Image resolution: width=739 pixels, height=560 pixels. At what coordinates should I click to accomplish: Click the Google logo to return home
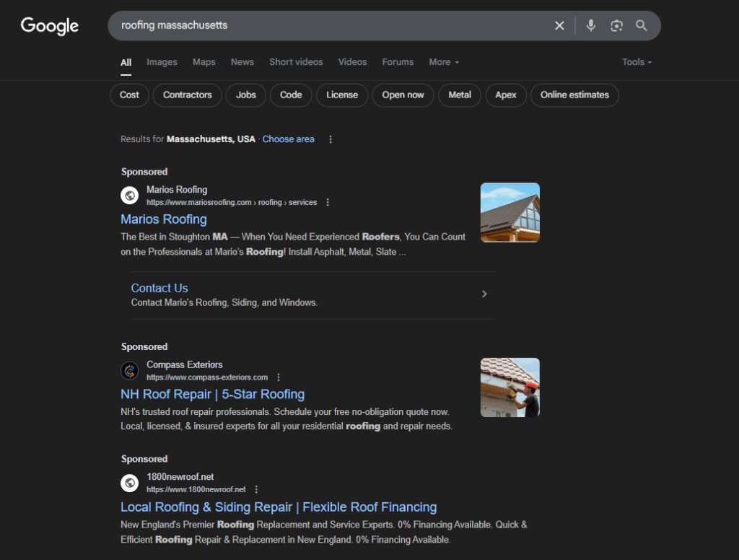click(x=48, y=26)
